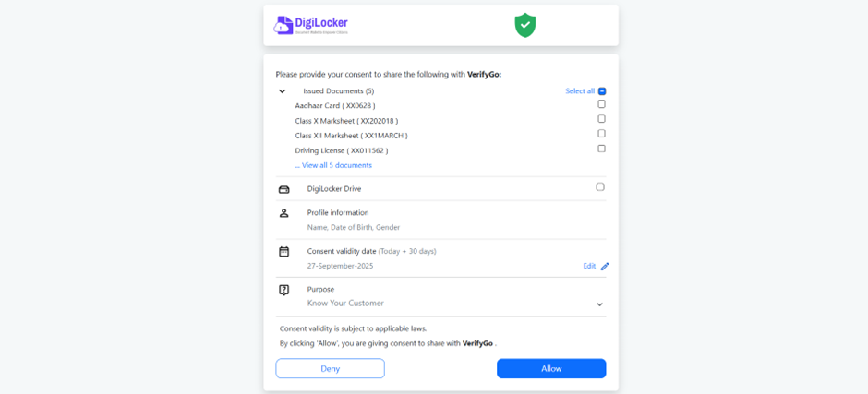Image resolution: width=868 pixels, height=394 pixels.
Task: Click the DigiLocker cloud logo icon
Action: point(283,26)
